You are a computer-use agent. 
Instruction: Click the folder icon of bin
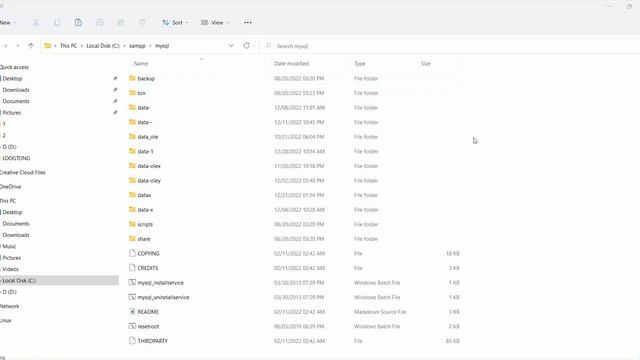(132, 93)
